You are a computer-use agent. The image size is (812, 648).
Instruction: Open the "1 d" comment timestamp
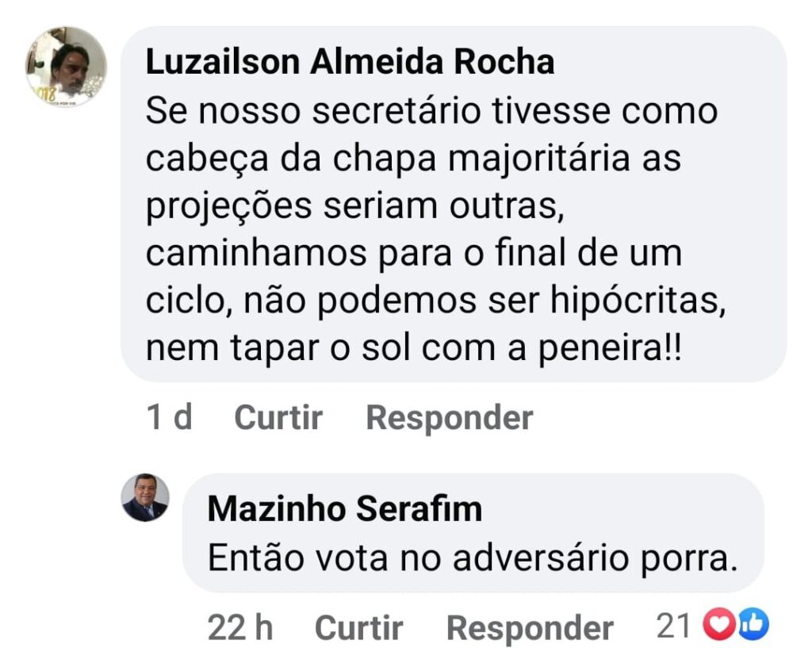point(170,417)
